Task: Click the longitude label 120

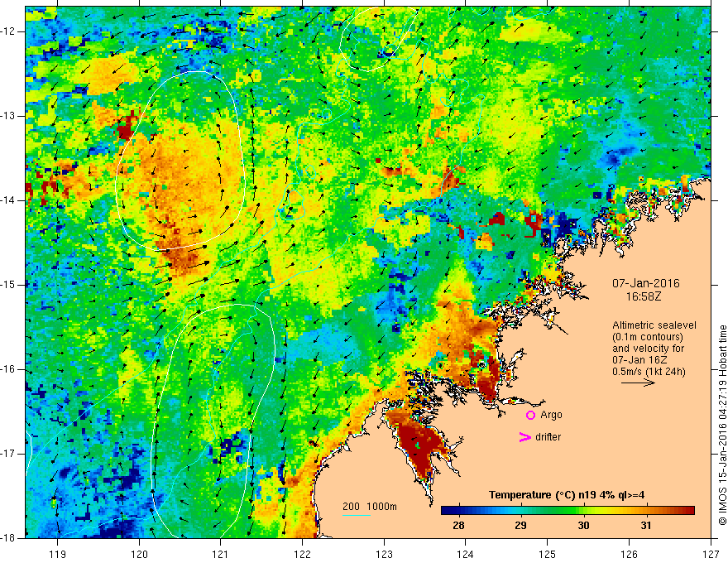Action: [x=139, y=554]
